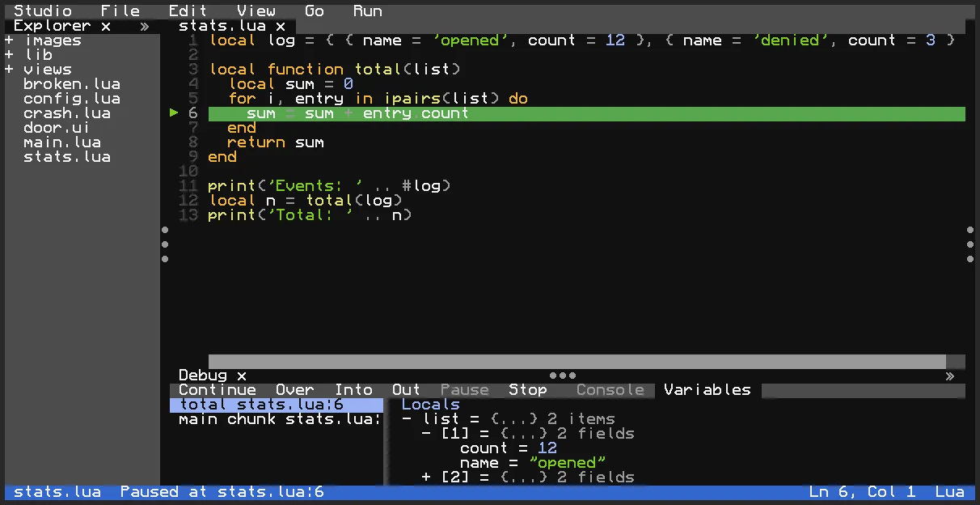Open the Go menu
Image resolution: width=980 pixels, height=505 pixels.
coord(315,11)
